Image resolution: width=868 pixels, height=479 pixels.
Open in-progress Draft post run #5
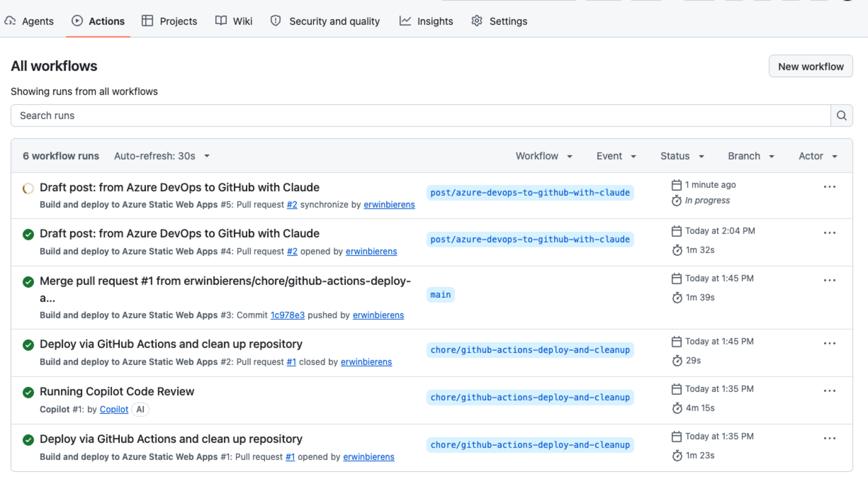point(180,188)
